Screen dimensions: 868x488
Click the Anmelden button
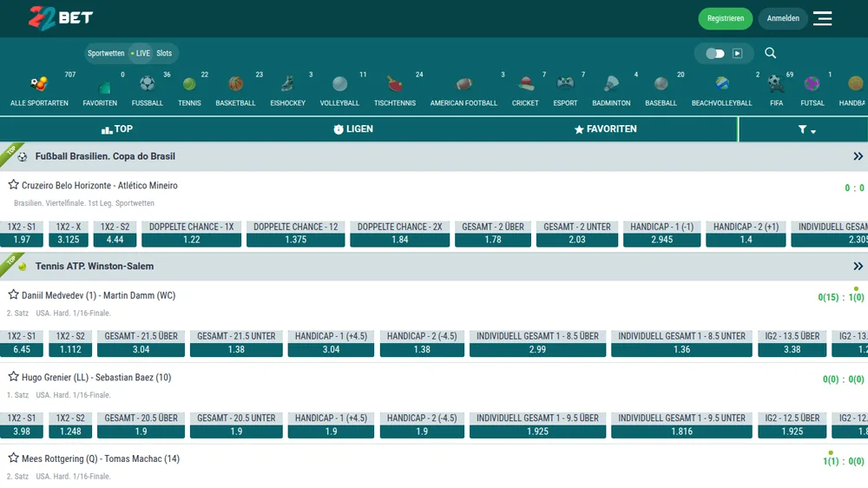(x=783, y=18)
